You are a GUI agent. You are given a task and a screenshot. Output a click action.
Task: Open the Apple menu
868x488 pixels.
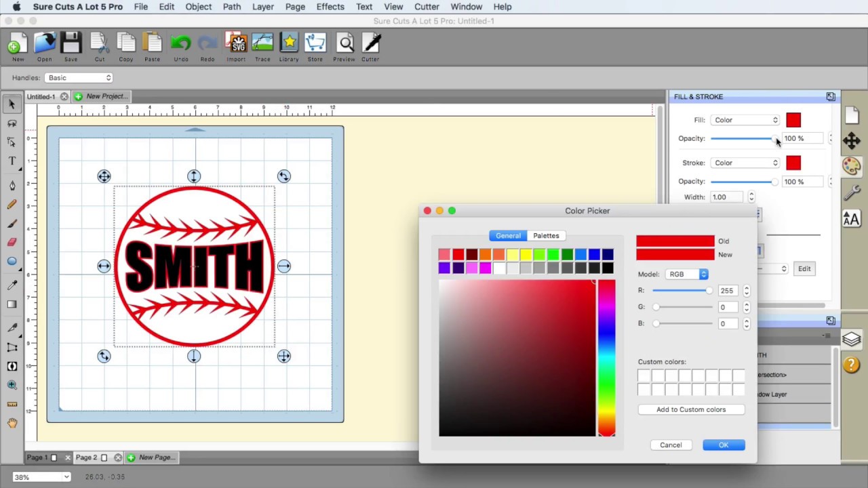[16, 7]
